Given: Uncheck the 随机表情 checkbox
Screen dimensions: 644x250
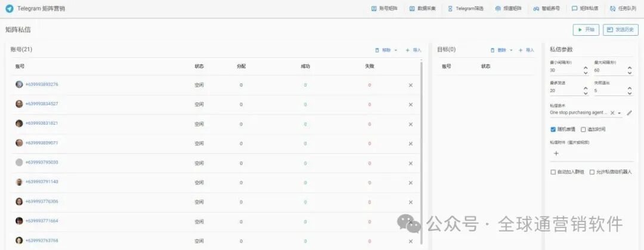Looking at the screenshot, I should [553, 129].
